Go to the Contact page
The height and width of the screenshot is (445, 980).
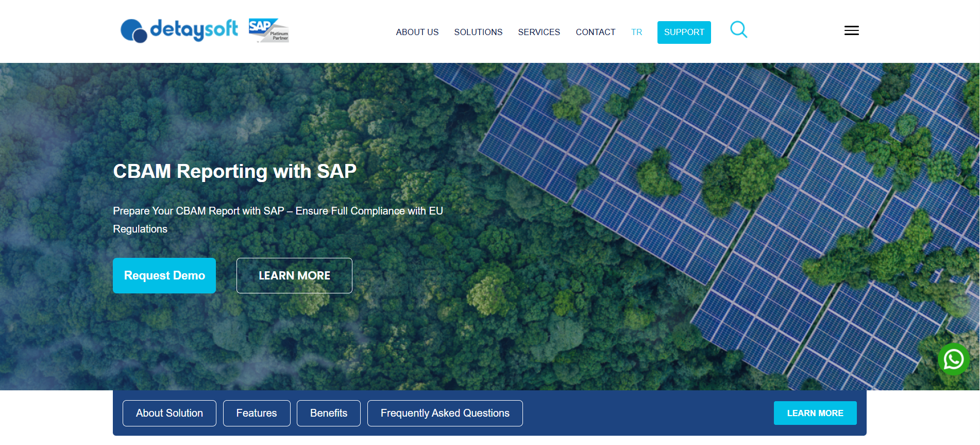pos(596,32)
